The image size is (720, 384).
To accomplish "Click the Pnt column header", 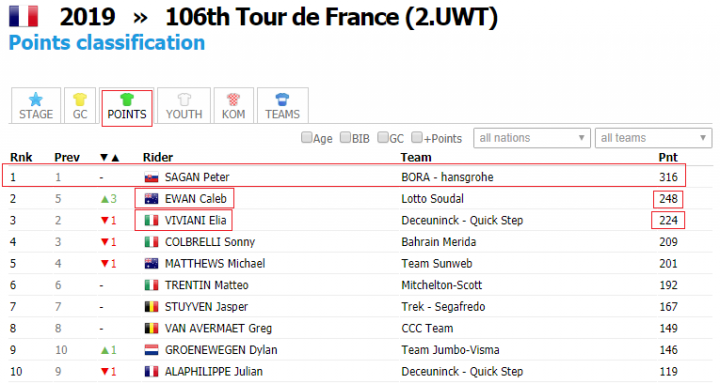I will (x=668, y=158).
